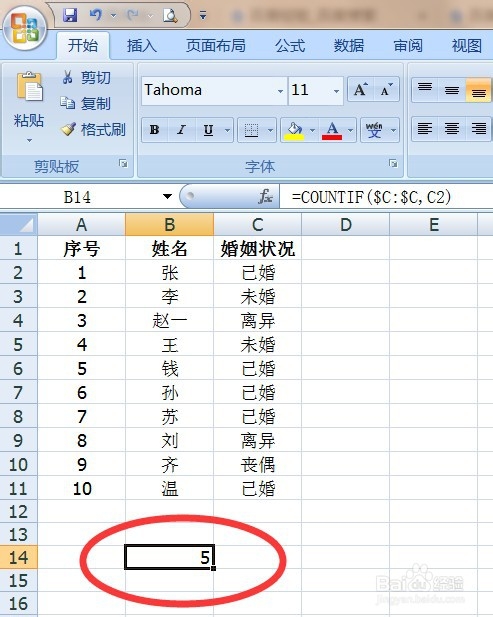Center text horizontally
The height and width of the screenshot is (617, 493).
coord(452,129)
